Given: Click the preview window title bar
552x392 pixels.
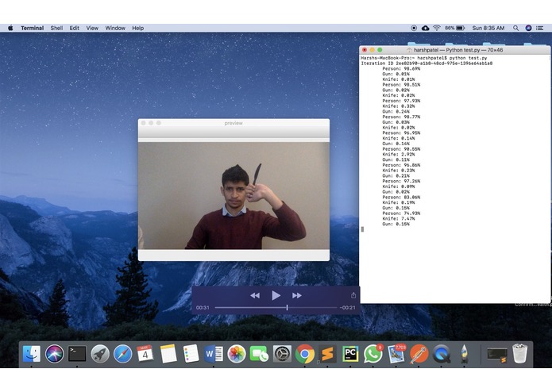Looking at the screenshot, I should pyautogui.click(x=234, y=123).
